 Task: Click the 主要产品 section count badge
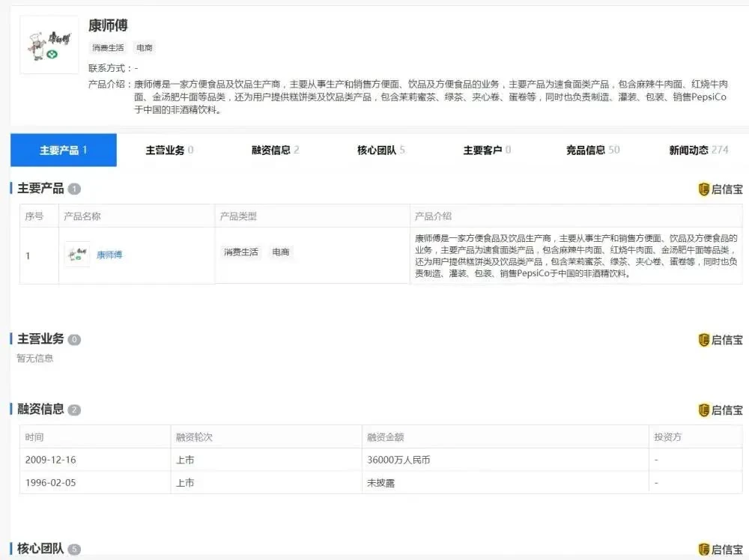coord(74,189)
